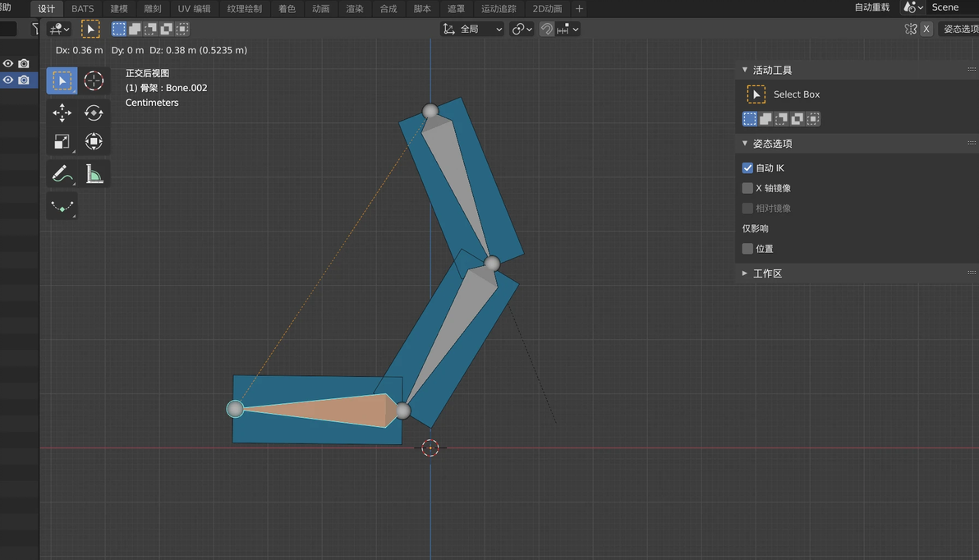Activate the 3D Cursor tool
The image size is (979, 560).
(x=94, y=80)
